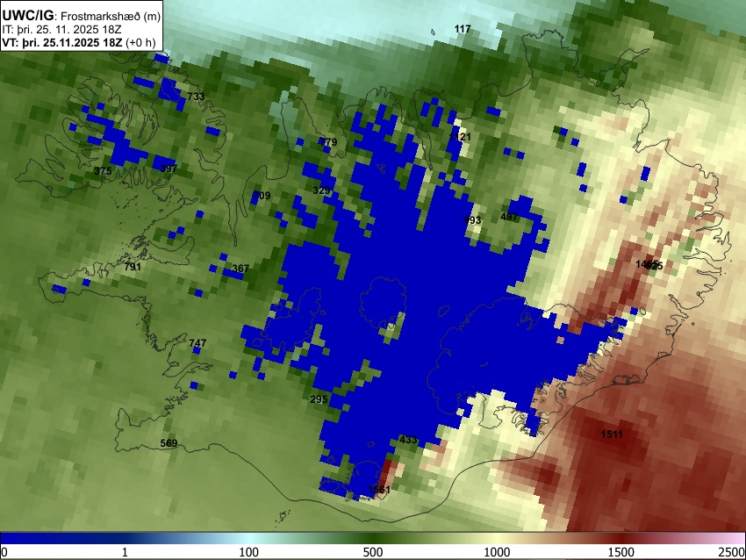The image size is (746, 560).
Task: Click the dark red colour bar segment above 1500
Action: pyautogui.click(x=621, y=538)
